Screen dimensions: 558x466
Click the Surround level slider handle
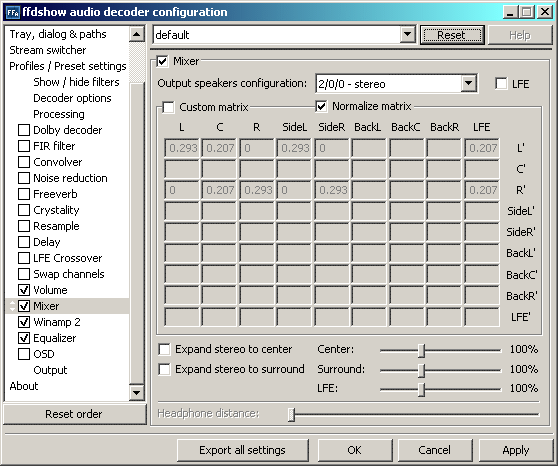click(422, 370)
